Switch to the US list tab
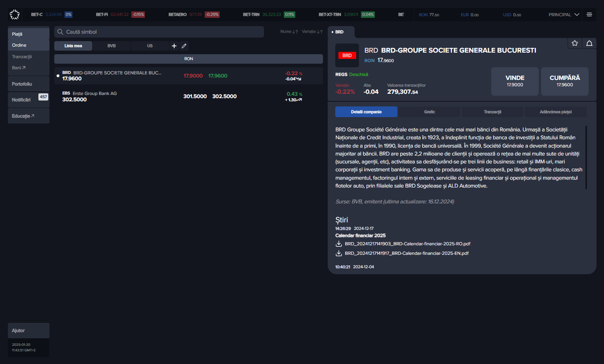The image size is (604, 364). [150, 46]
